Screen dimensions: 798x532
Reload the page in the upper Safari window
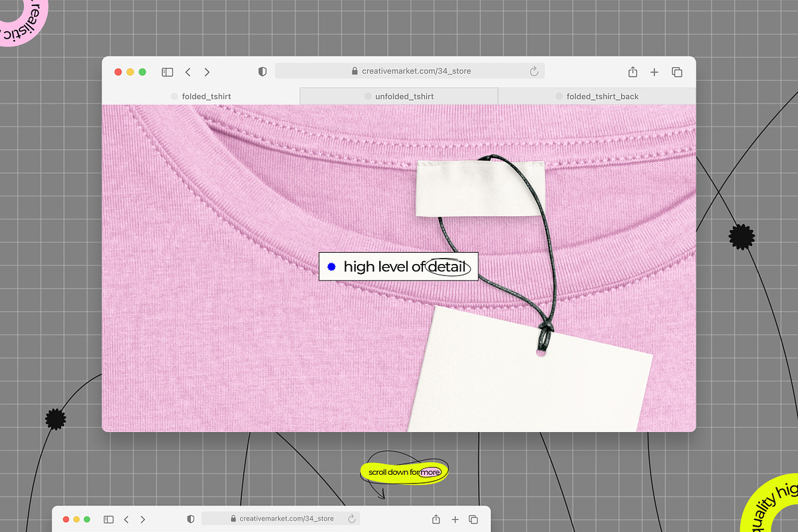(533, 71)
